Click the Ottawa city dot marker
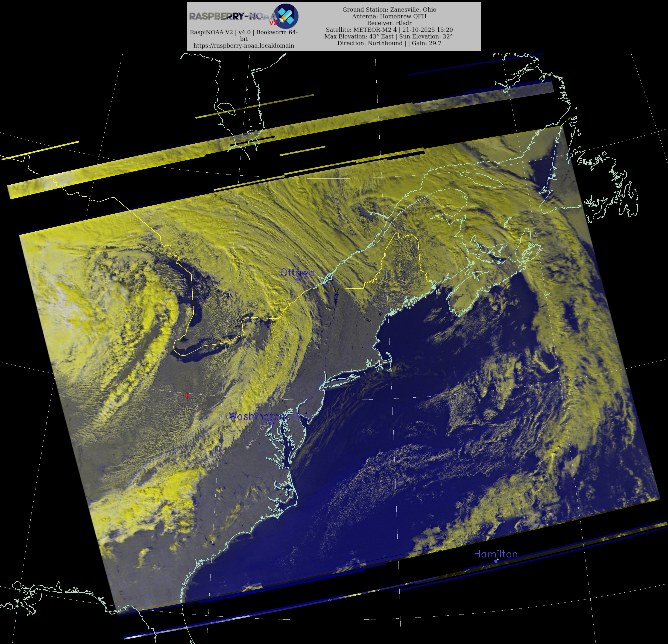The image size is (668, 644). (298, 279)
